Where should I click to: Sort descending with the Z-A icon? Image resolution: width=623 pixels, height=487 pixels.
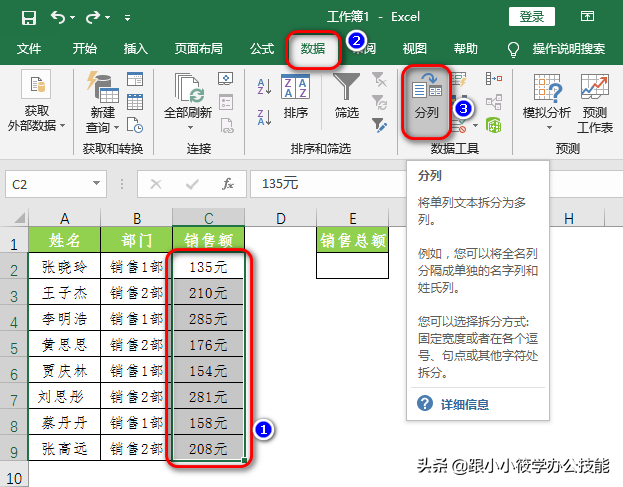(x=264, y=117)
